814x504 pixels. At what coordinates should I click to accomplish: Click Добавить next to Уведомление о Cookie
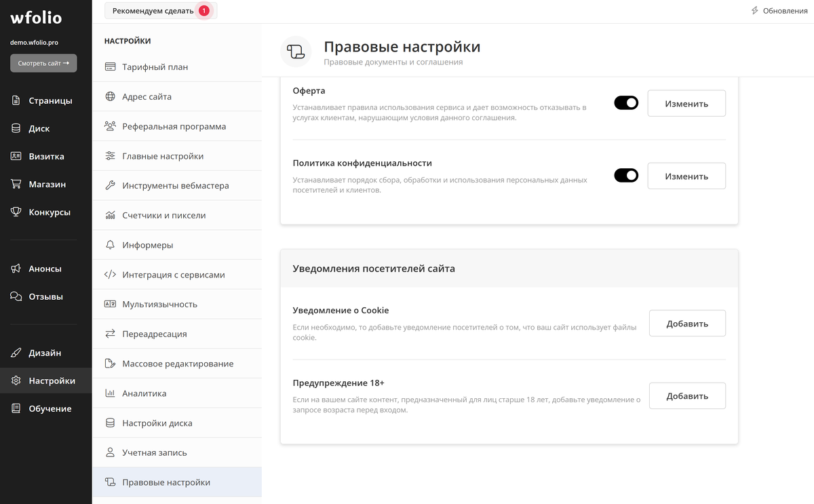686,323
